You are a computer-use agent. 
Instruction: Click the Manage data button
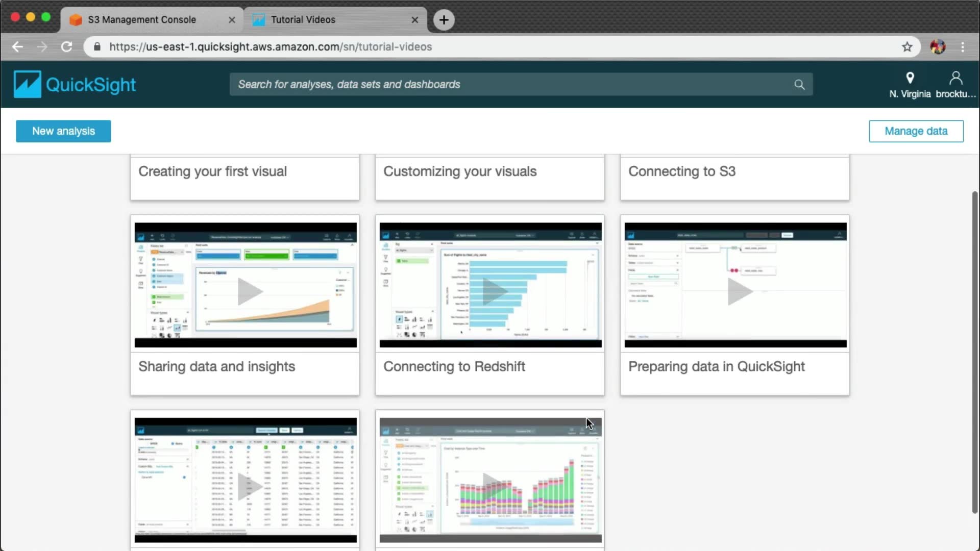point(916,131)
